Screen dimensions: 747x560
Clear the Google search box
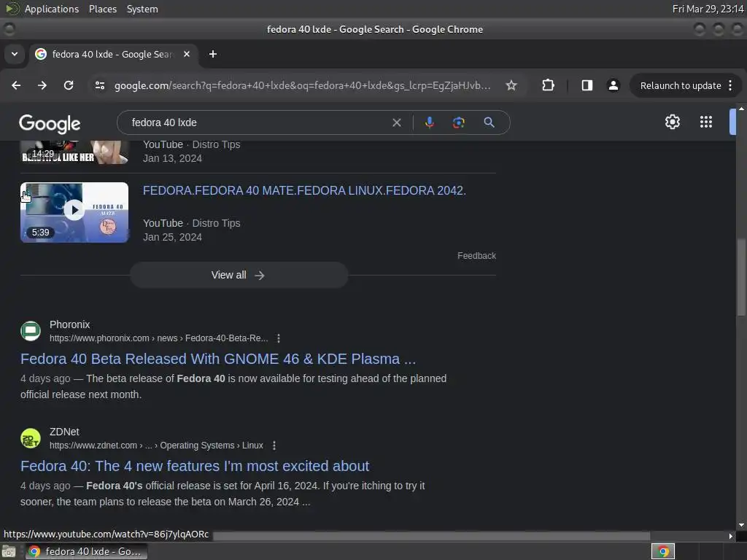(396, 122)
